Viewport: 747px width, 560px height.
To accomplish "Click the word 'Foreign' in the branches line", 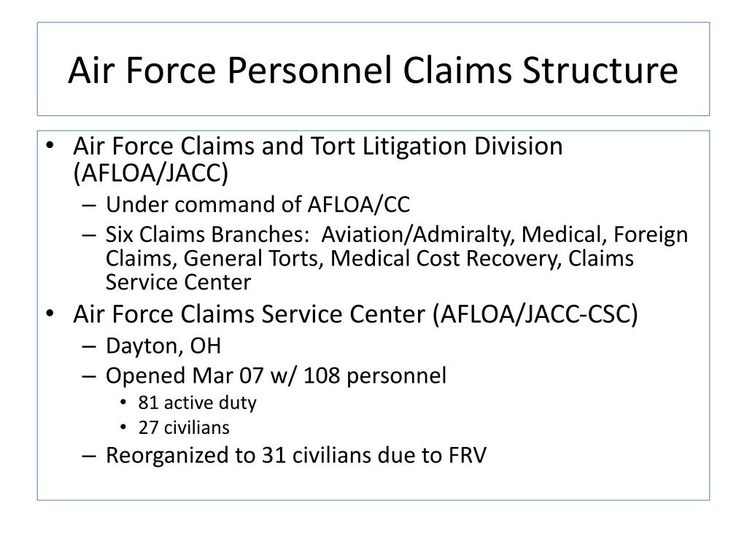I will click(651, 235).
